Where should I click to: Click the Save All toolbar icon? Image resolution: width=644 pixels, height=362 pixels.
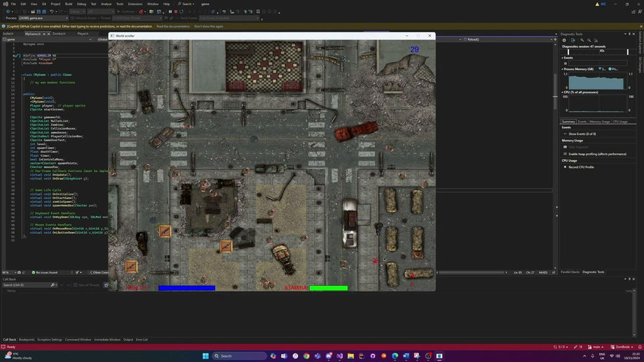click(x=44, y=11)
